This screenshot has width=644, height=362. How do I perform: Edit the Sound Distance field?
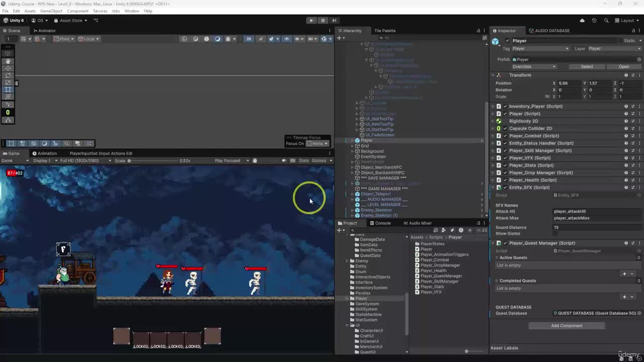(597, 228)
